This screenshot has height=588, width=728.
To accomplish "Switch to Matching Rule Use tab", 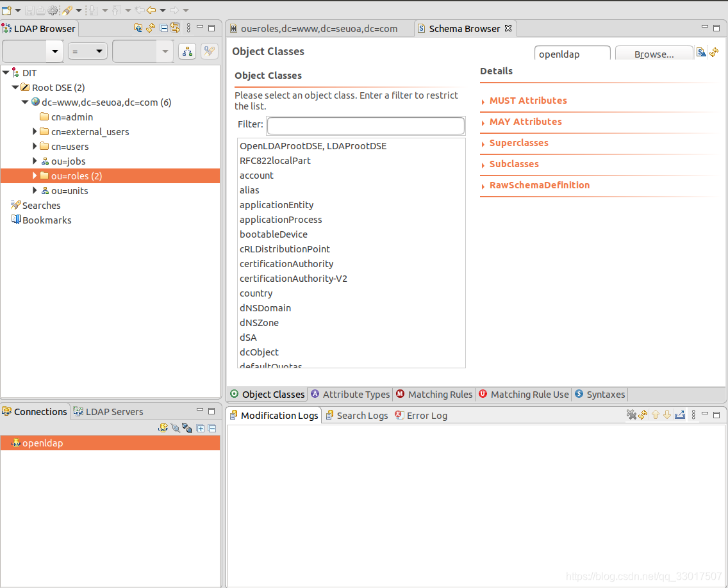I will 524,395.
